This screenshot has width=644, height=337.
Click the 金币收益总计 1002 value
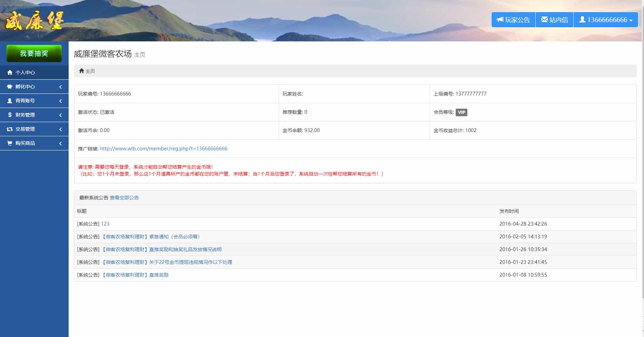coord(471,130)
